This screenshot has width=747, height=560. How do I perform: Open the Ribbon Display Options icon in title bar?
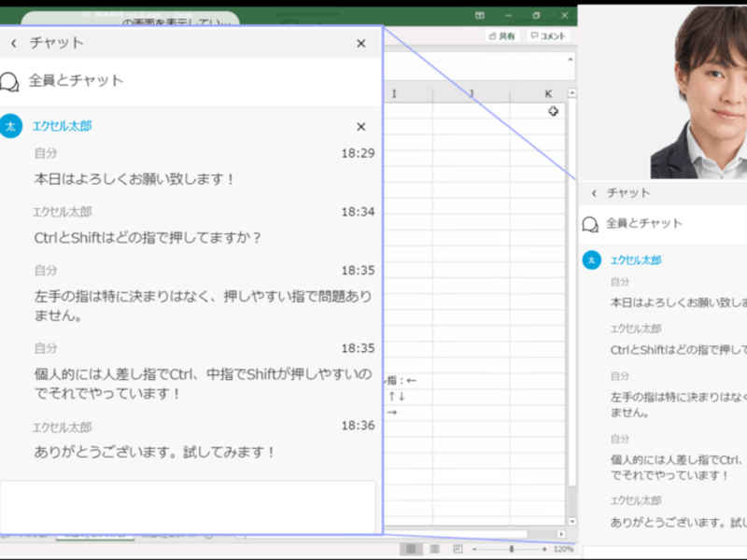coord(480,16)
